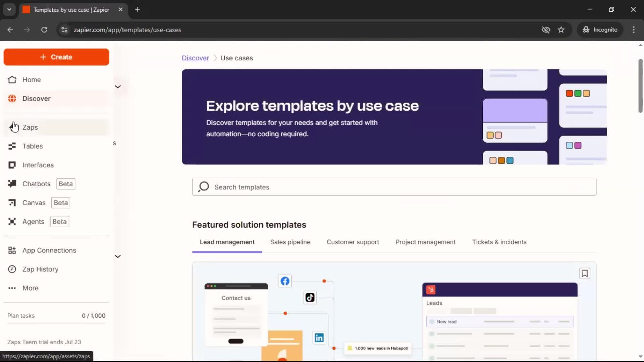Click the Beta badge beside Chatbots
This screenshot has height=362, width=644.
click(x=66, y=184)
